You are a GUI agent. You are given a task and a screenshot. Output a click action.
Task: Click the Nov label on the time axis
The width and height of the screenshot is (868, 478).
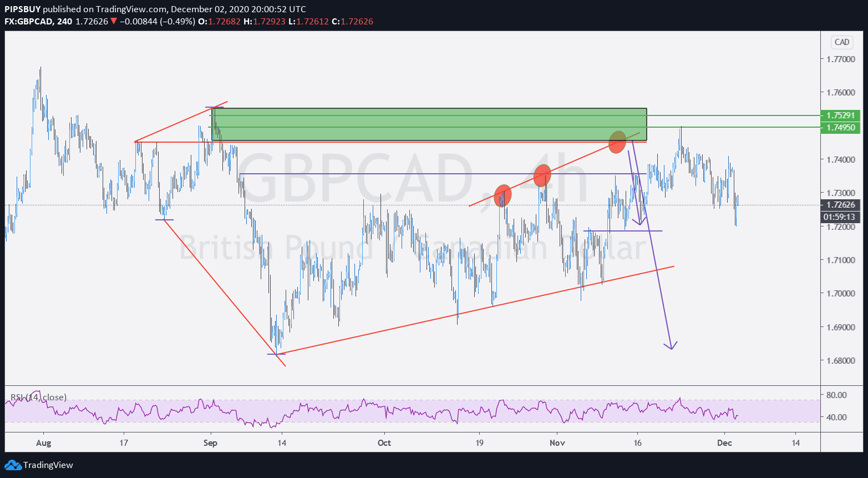click(x=557, y=442)
